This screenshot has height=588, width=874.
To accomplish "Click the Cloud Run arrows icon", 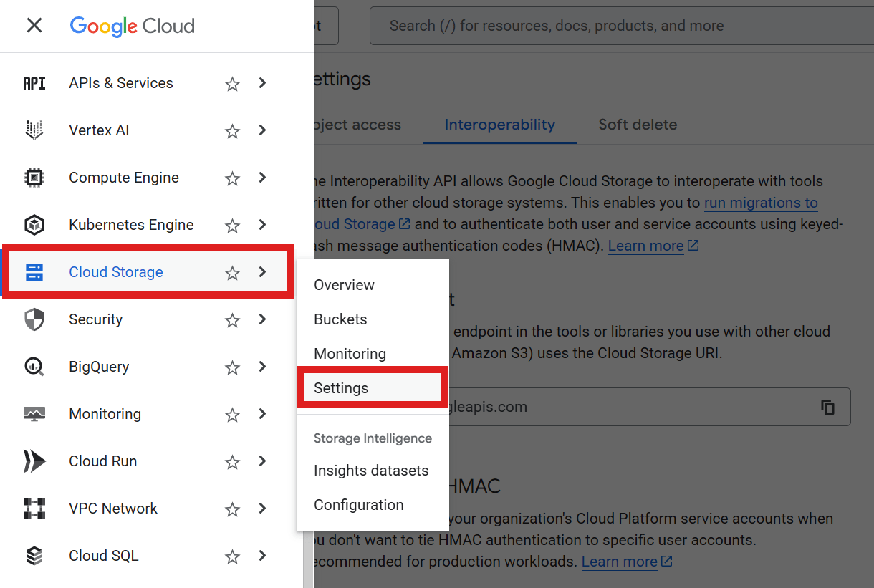I will click(x=34, y=461).
